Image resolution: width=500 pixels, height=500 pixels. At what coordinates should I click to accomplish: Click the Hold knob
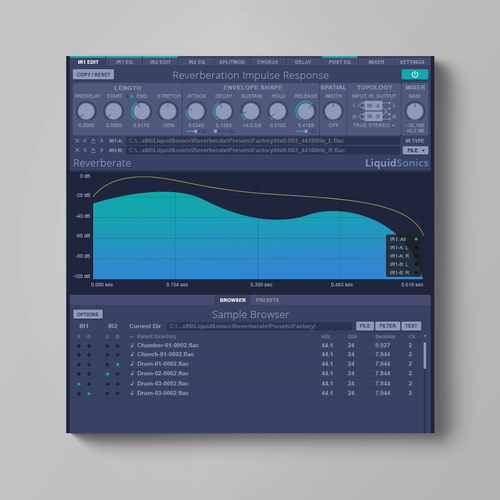coord(278,111)
